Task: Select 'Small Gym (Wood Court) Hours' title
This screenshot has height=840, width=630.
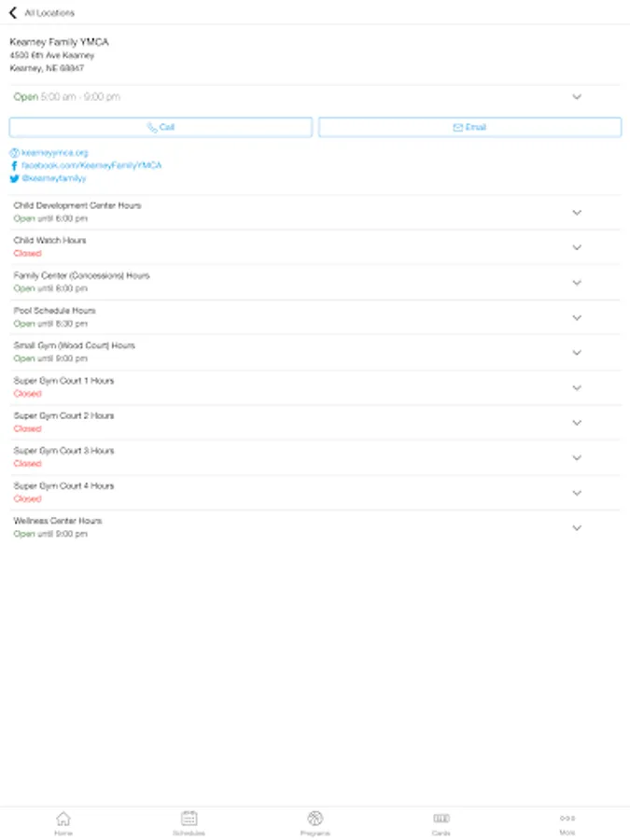Action: [x=74, y=345]
